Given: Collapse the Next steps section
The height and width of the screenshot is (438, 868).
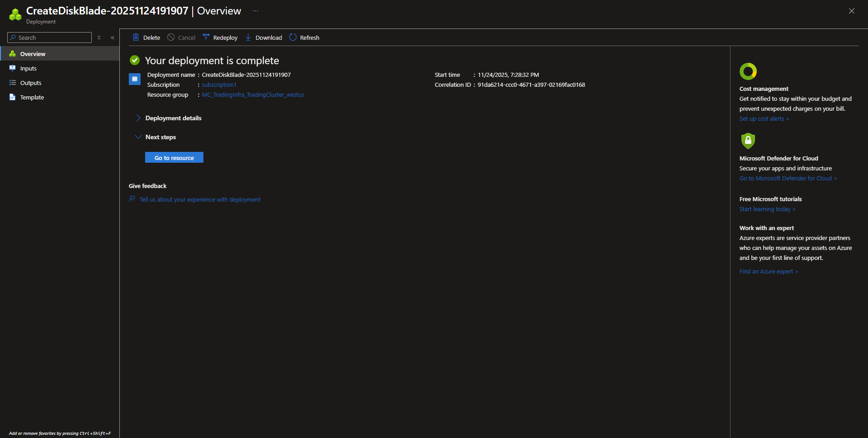Looking at the screenshot, I should point(138,137).
